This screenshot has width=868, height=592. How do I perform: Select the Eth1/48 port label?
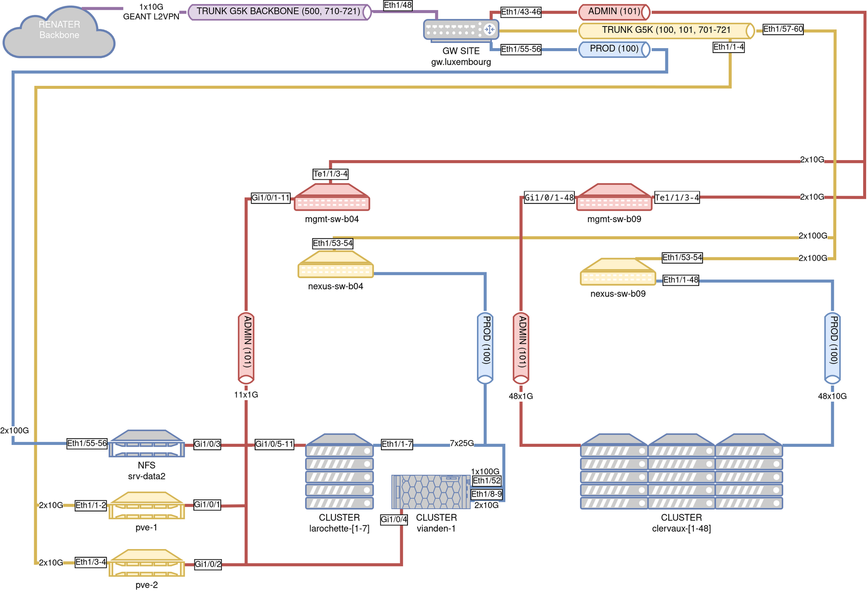pos(398,5)
